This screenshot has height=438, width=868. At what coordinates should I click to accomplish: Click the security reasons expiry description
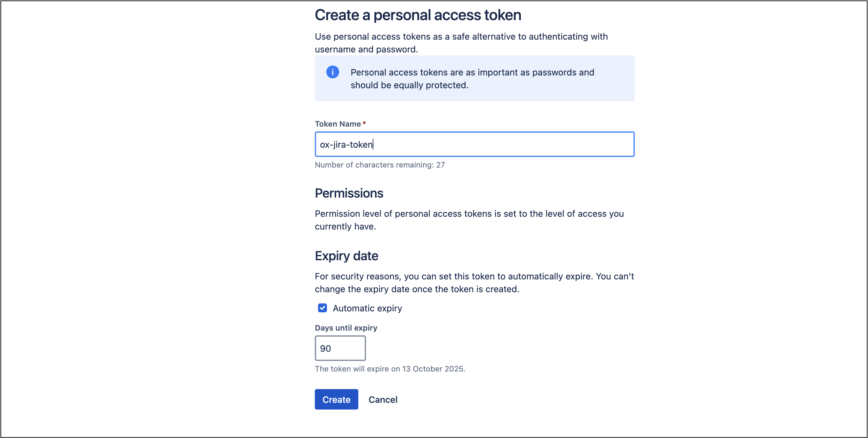(x=474, y=282)
